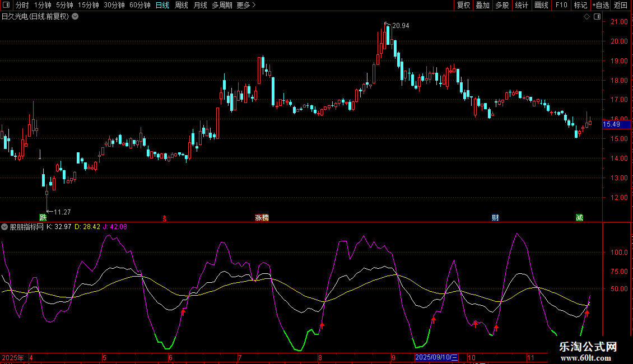Toggle 叠加 overlay comparison

[x=482, y=6]
